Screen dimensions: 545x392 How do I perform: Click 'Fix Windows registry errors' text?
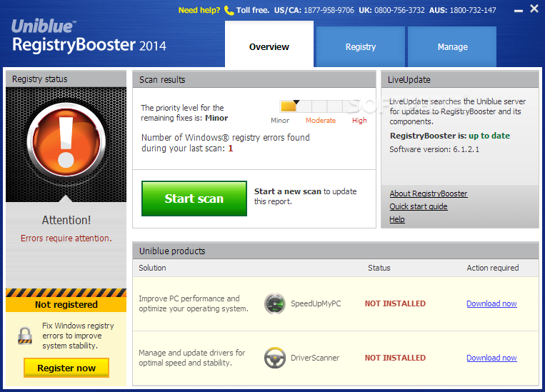tap(78, 336)
